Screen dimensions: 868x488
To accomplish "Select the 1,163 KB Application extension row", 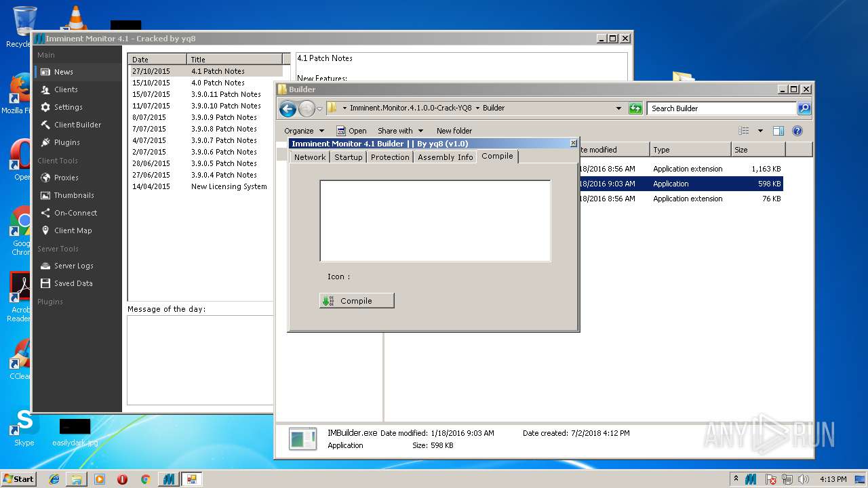I will 681,169.
